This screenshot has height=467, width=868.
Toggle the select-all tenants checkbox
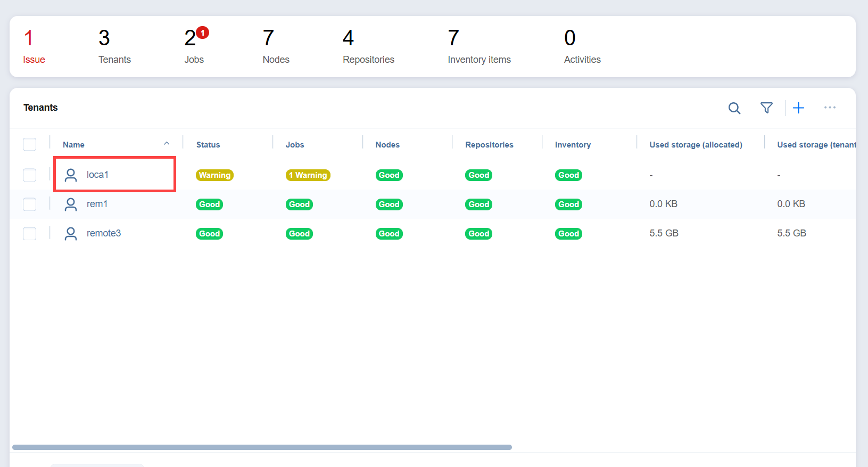click(30, 144)
